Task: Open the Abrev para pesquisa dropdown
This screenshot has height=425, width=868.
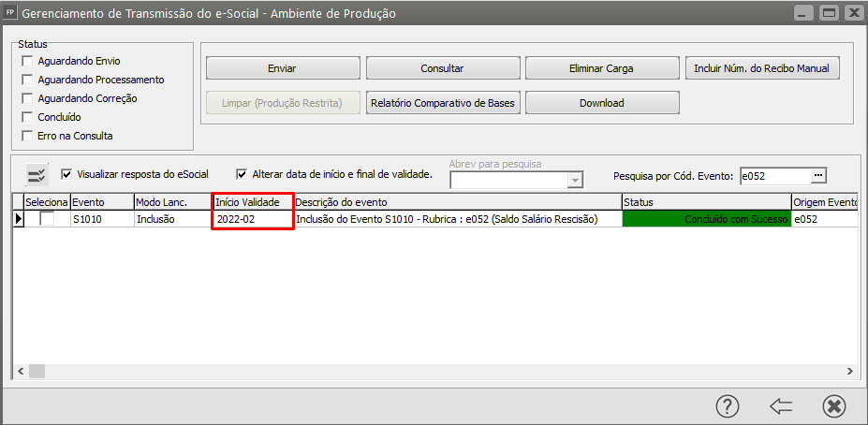Action: point(576,181)
